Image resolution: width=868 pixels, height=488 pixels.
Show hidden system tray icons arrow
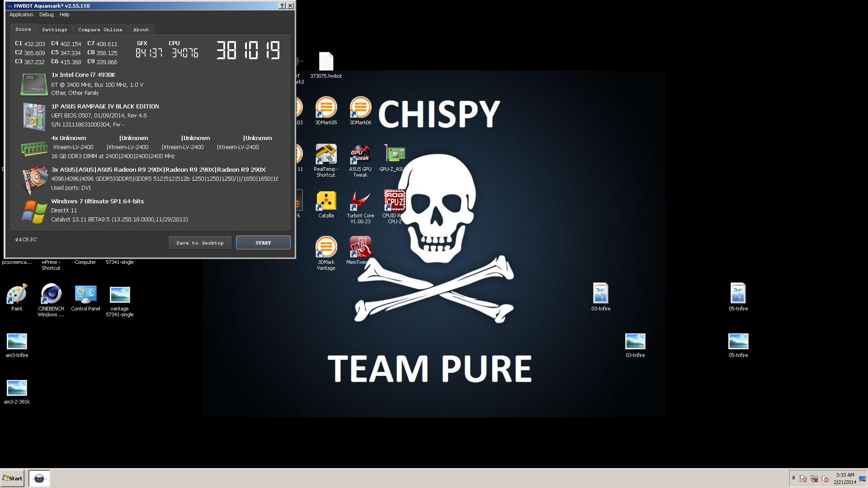point(793,478)
